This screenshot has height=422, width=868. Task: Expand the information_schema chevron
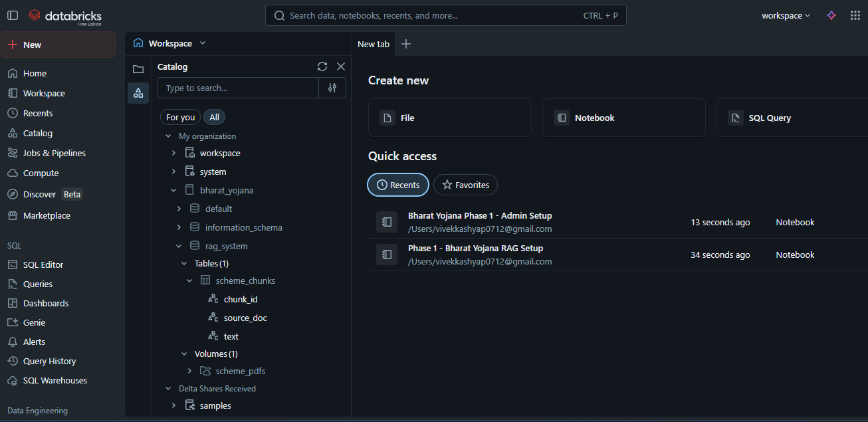point(179,227)
